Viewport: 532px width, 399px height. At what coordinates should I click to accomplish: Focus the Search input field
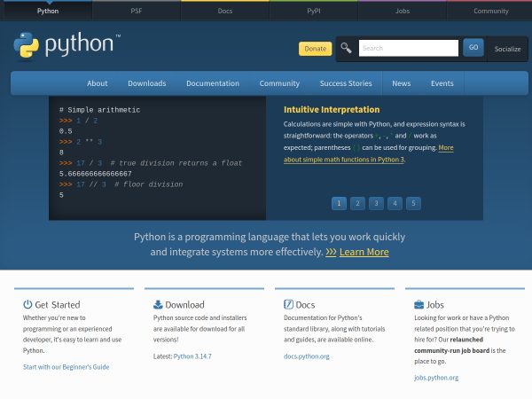click(x=409, y=48)
